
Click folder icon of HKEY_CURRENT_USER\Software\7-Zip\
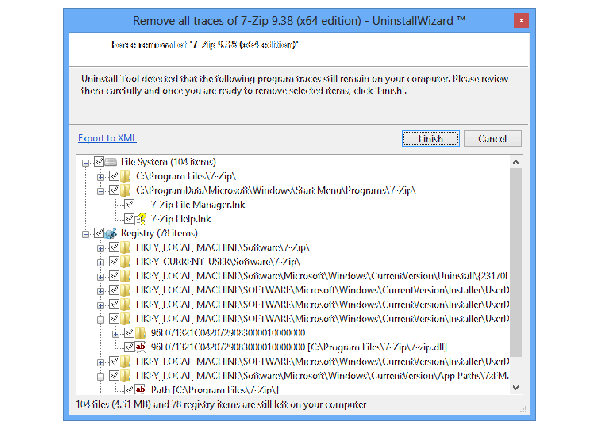pos(125,262)
